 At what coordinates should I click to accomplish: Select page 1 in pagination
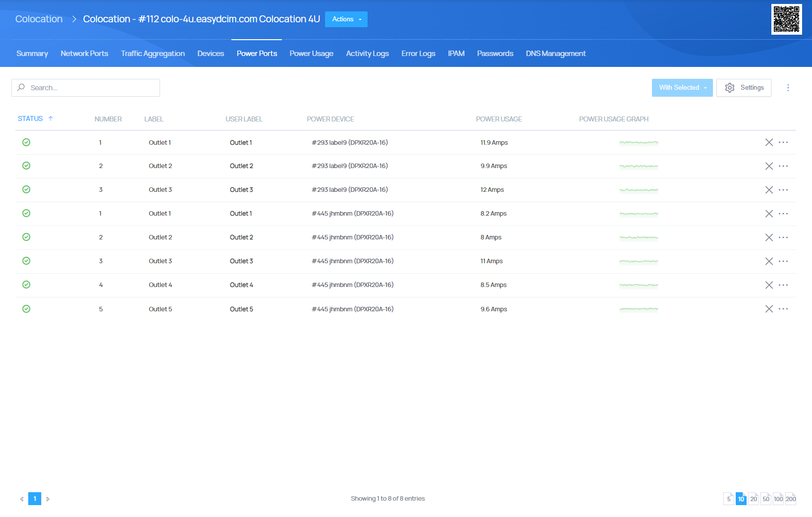click(35, 499)
